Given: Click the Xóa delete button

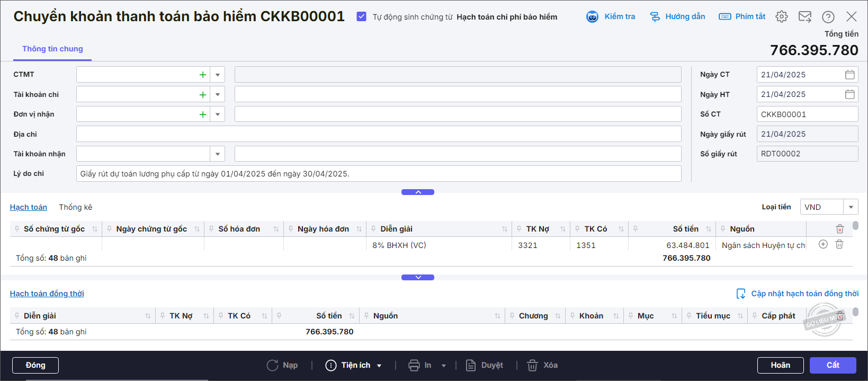Looking at the screenshot, I should (x=542, y=365).
